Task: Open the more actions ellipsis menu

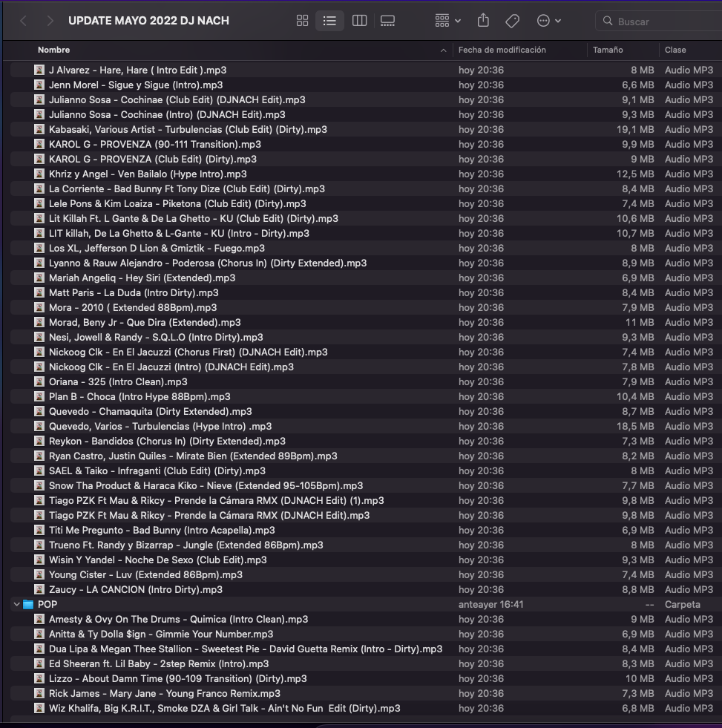Action: click(x=549, y=21)
